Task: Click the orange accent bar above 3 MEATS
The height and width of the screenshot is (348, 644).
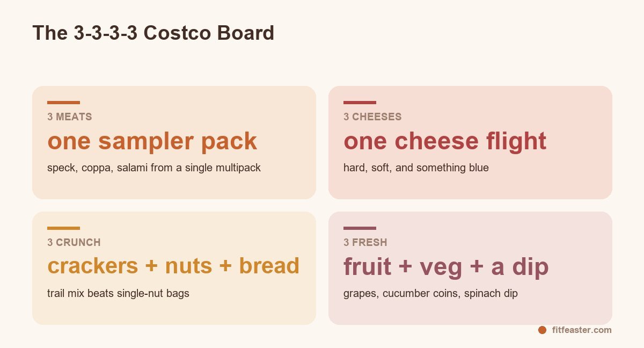Action: 63,103
